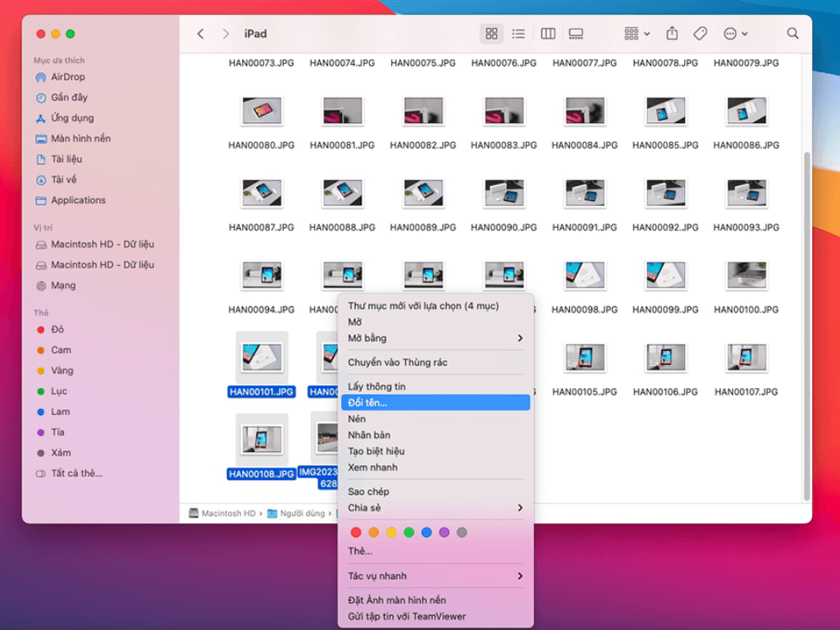Switch to icon grid view

click(491, 34)
